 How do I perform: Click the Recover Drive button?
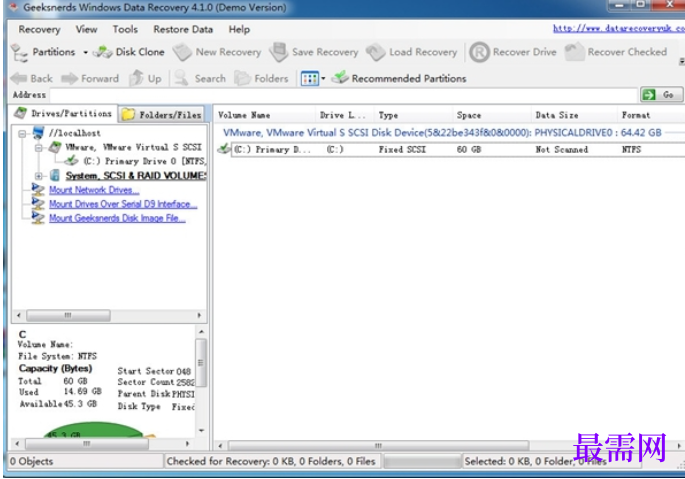(x=513, y=52)
